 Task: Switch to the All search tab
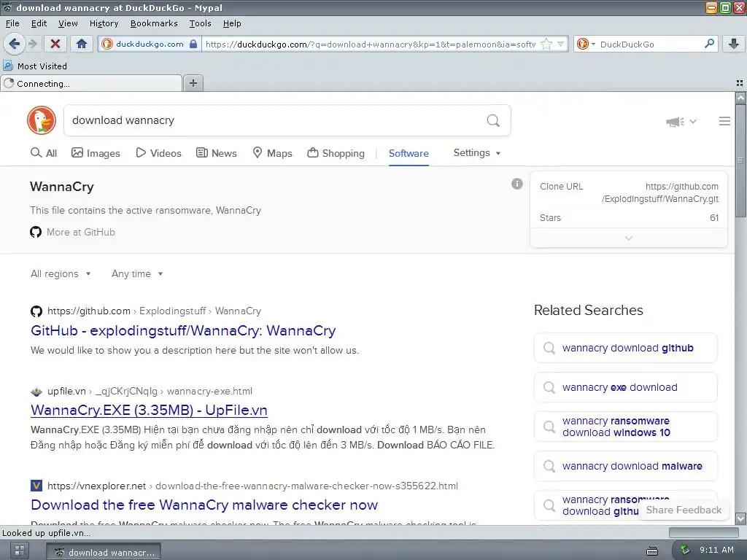(44, 153)
